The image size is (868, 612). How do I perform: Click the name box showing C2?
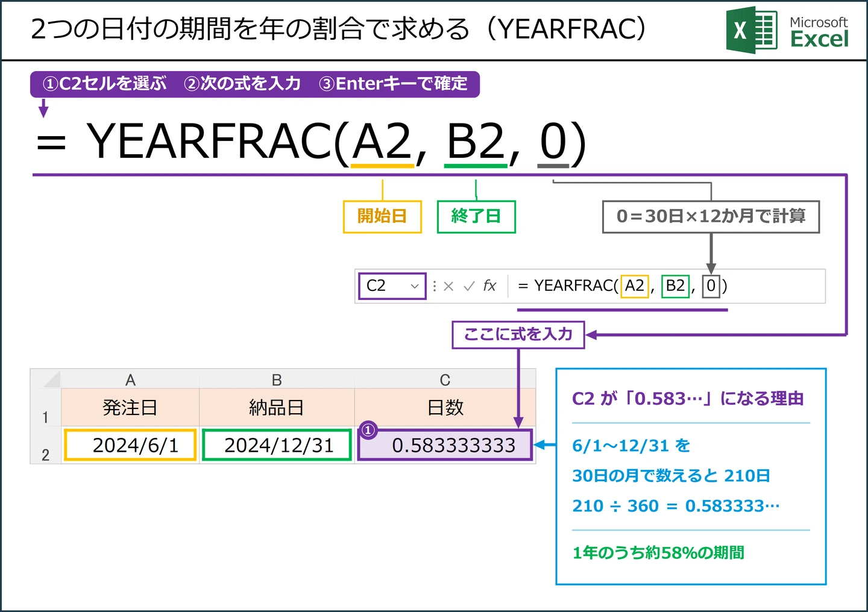tap(392, 286)
